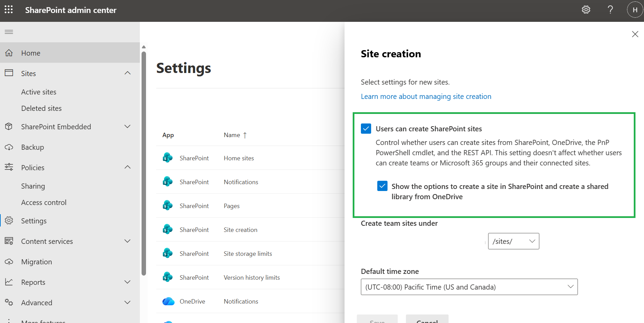Click the Content services icon
This screenshot has height=323, width=644.
click(9, 241)
